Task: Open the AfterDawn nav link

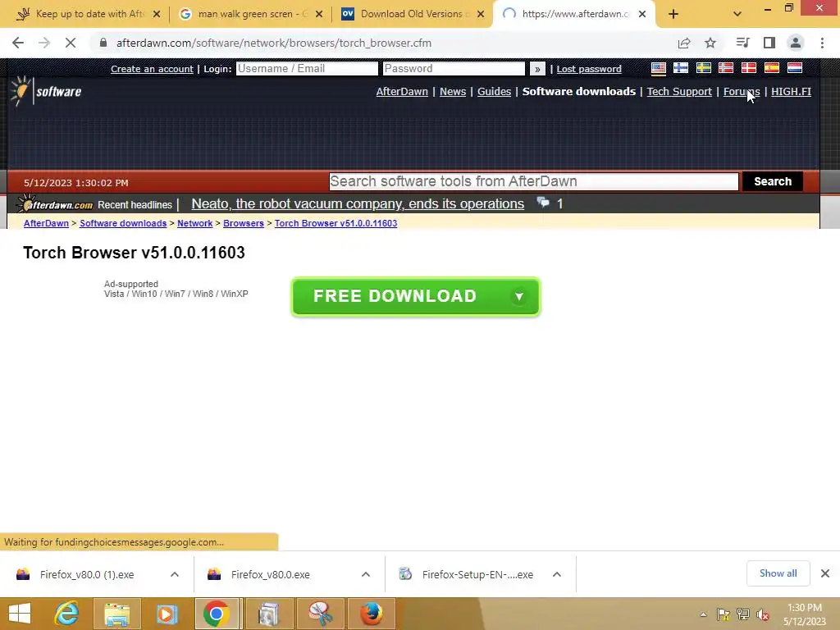Action: pos(402,92)
